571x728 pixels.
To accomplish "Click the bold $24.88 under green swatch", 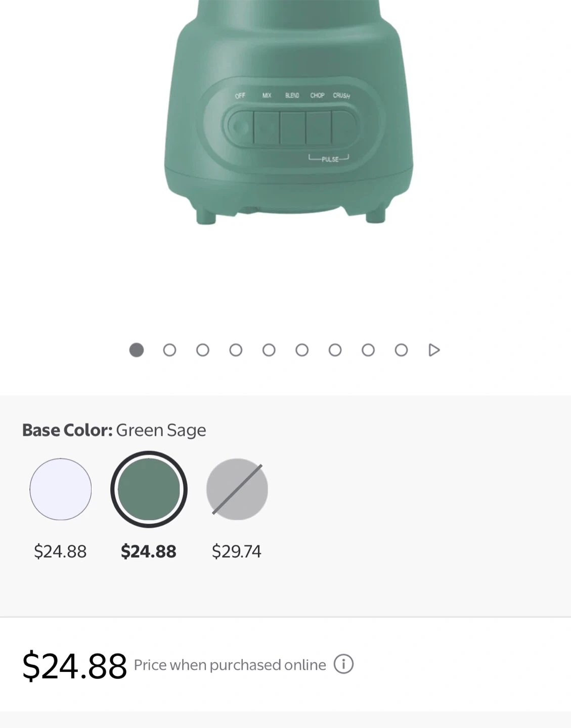I will click(x=149, y=551).
